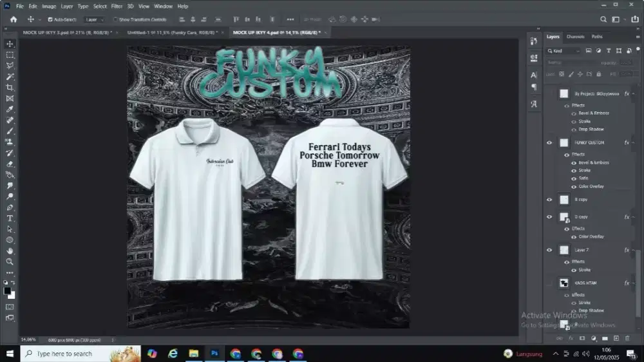
Task: Select the Eraser tool
Action: pos(10,164)
